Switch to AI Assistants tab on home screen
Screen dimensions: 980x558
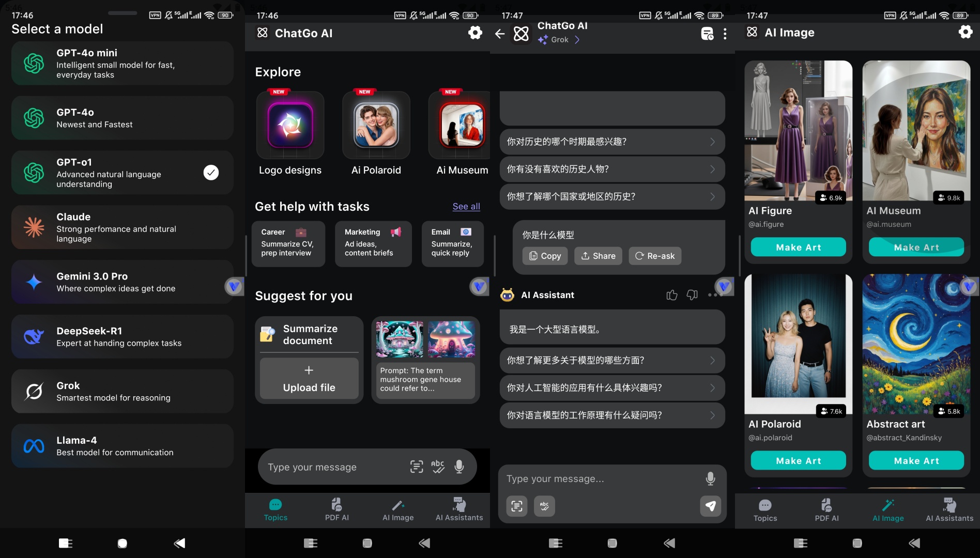pos(459,510)
